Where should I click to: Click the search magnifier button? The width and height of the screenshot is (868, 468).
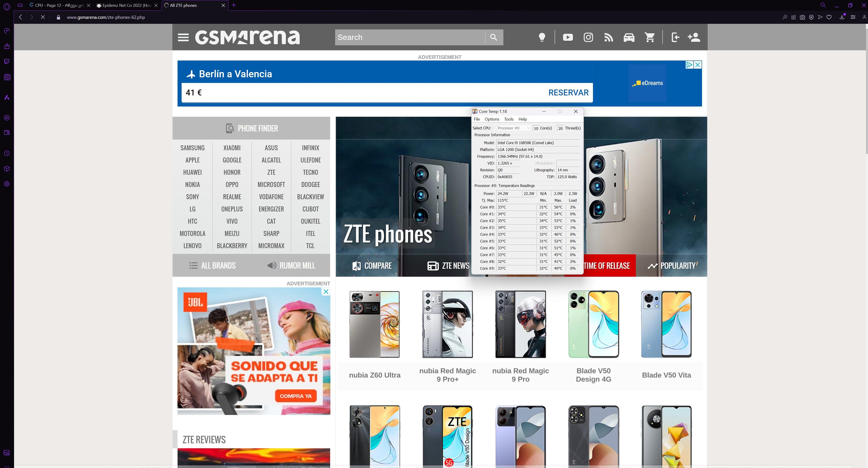[x=494, y=37]
